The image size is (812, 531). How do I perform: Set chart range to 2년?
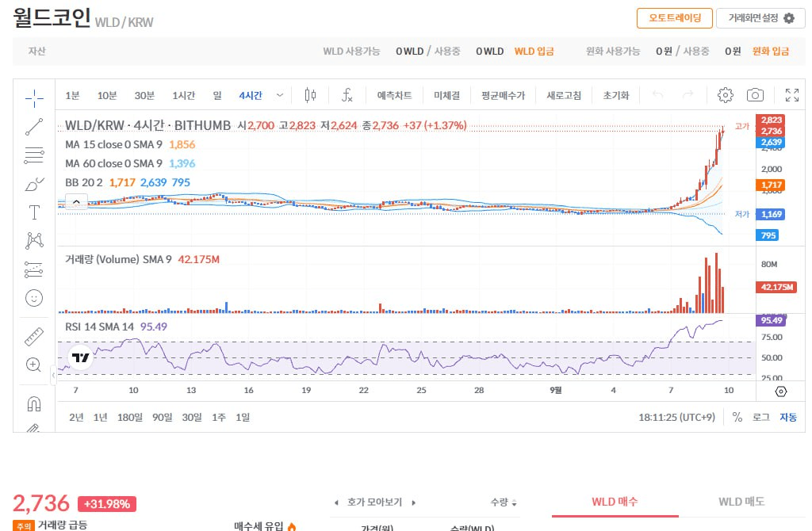pyautogui.click(x=76, y=417)
